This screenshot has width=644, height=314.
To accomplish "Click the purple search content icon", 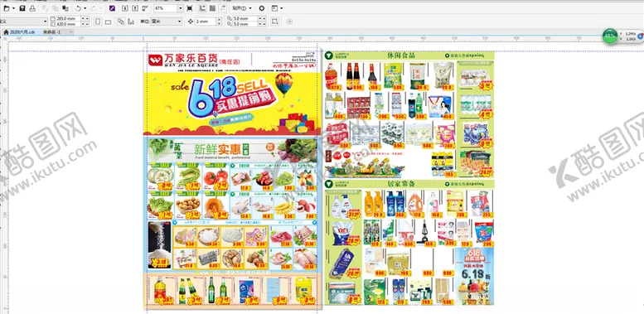I will (x=112, y=8).
